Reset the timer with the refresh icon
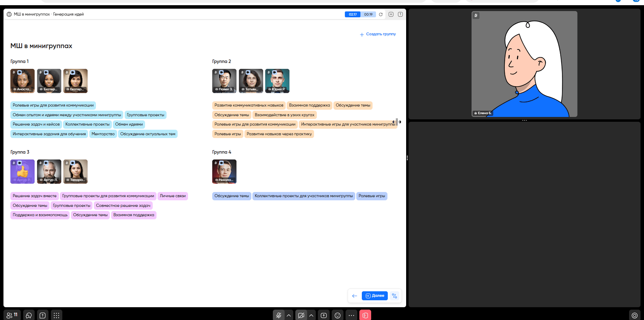Screen dimensions: 644x320 (381, 15)
